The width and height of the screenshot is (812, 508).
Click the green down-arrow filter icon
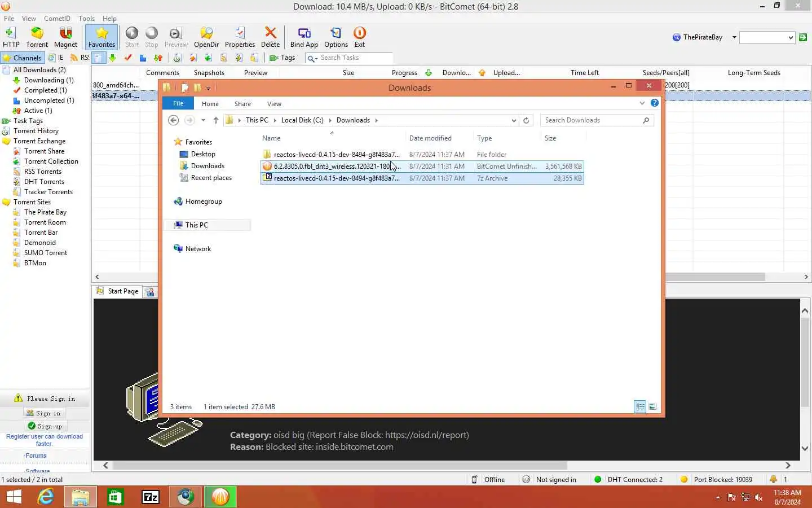pos(113,58)
